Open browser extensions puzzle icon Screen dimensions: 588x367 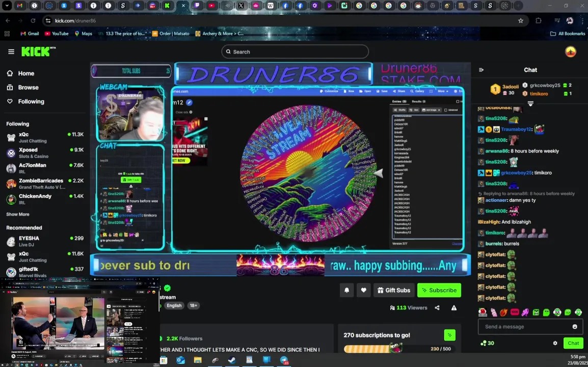tap(539, 20)
